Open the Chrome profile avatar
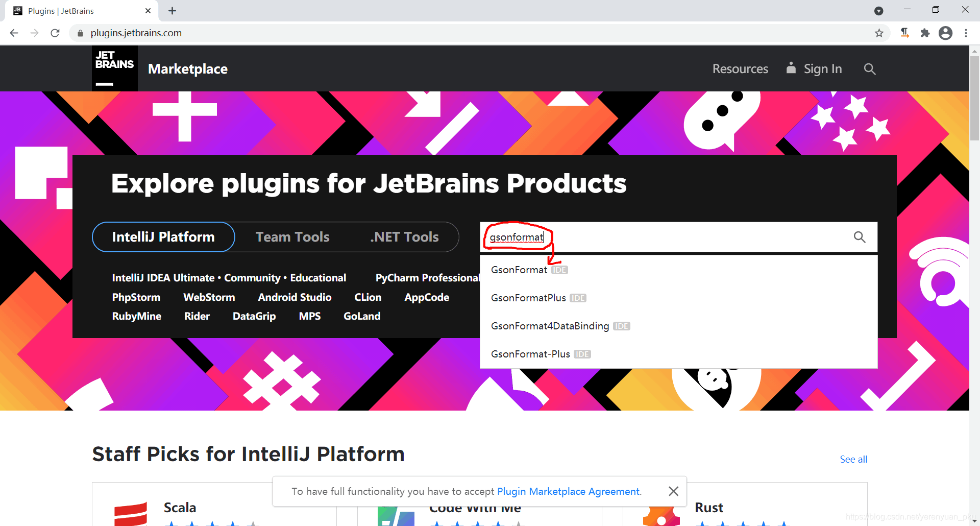This screenshot has height=526, width=980. click(946, 33)
